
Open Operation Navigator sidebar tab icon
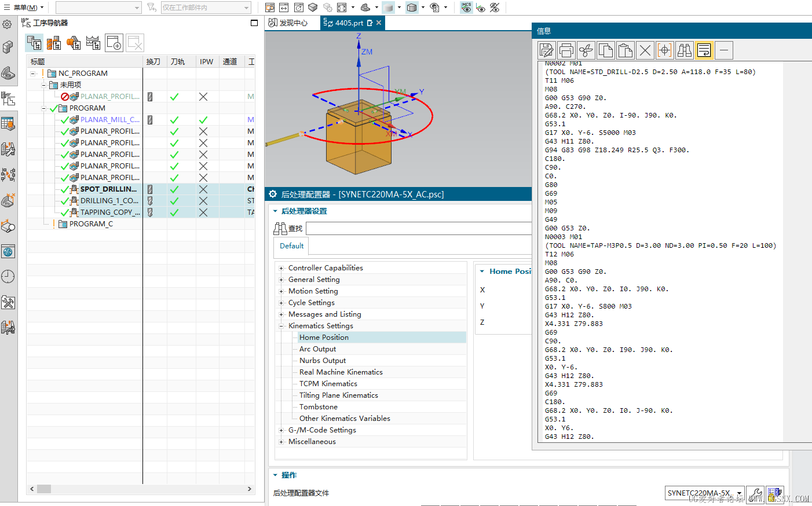(x=8, y=98)
